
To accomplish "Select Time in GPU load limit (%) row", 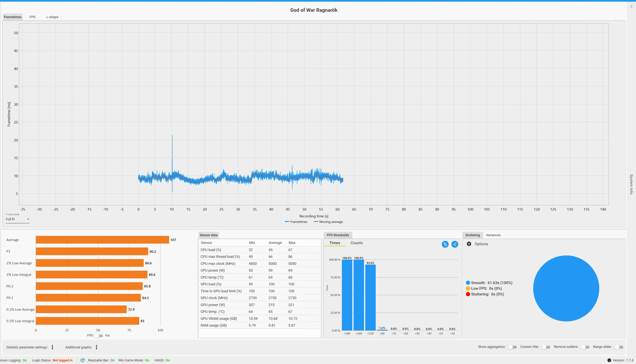I will coord(260,291).
